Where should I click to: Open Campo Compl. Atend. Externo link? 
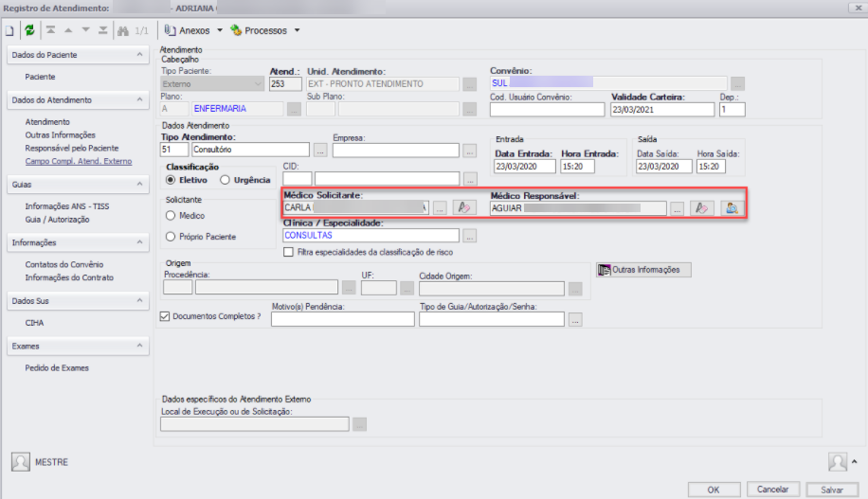79,161
